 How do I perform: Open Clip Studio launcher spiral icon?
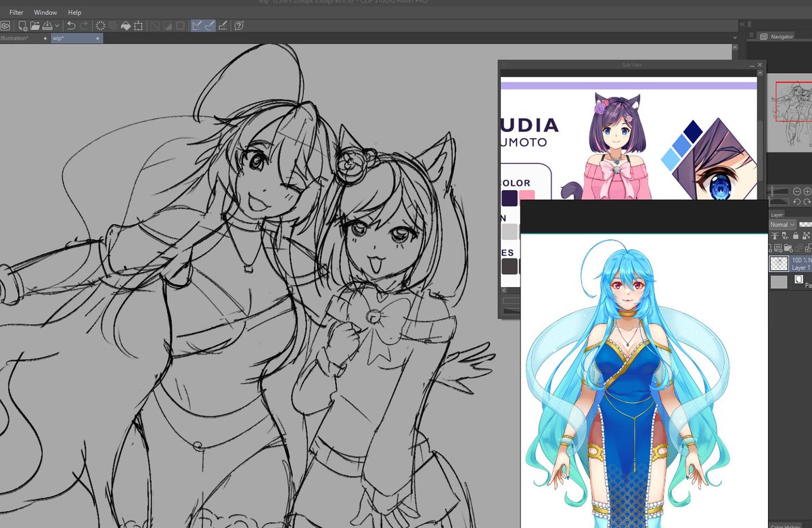(5, 26)
